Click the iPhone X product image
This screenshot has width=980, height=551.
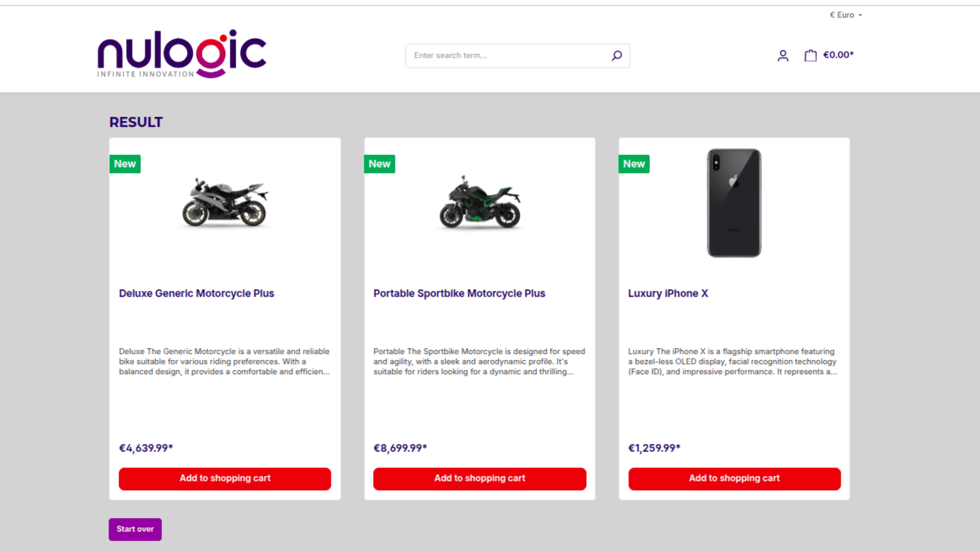point(734,203)
